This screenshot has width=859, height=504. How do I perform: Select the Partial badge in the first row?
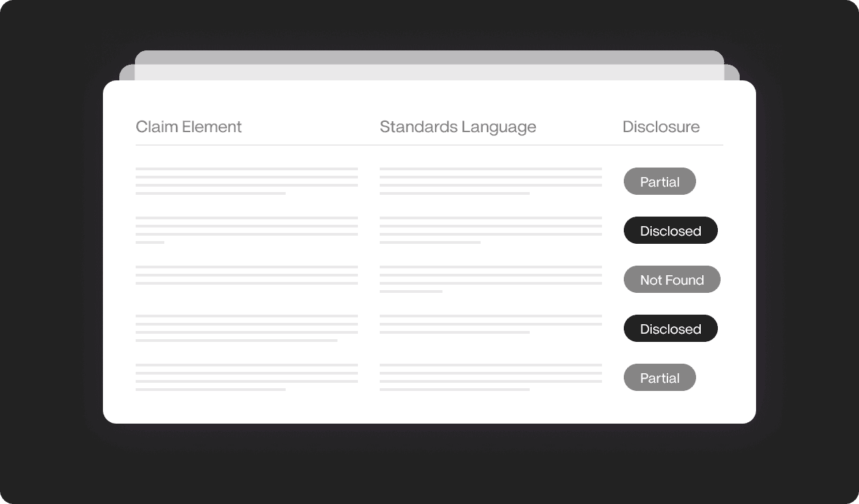tap(660, 181)
